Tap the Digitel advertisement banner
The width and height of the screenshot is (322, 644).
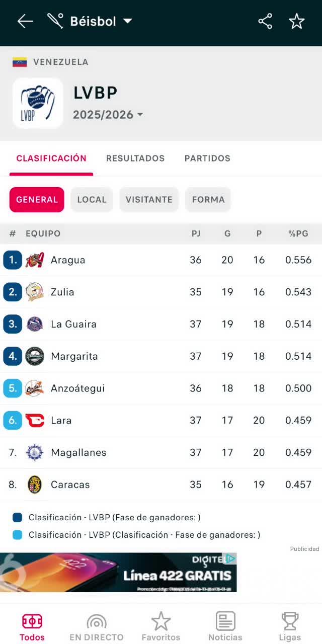118,573
